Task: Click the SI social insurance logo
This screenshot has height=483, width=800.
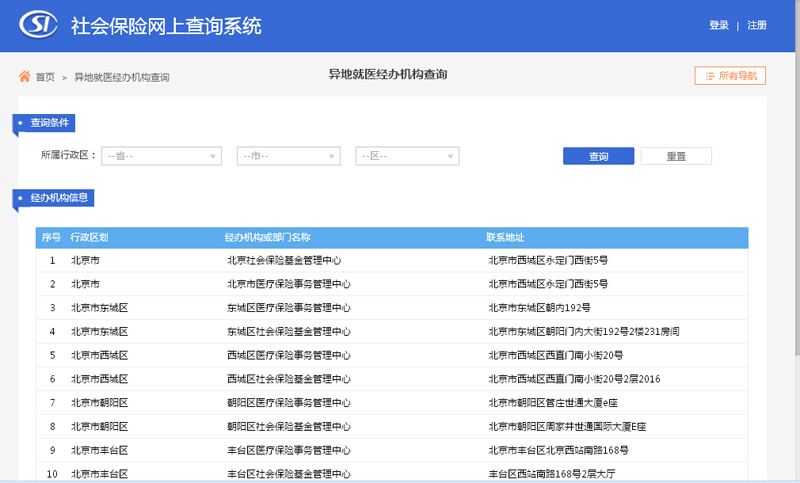Action: (39, 25)
